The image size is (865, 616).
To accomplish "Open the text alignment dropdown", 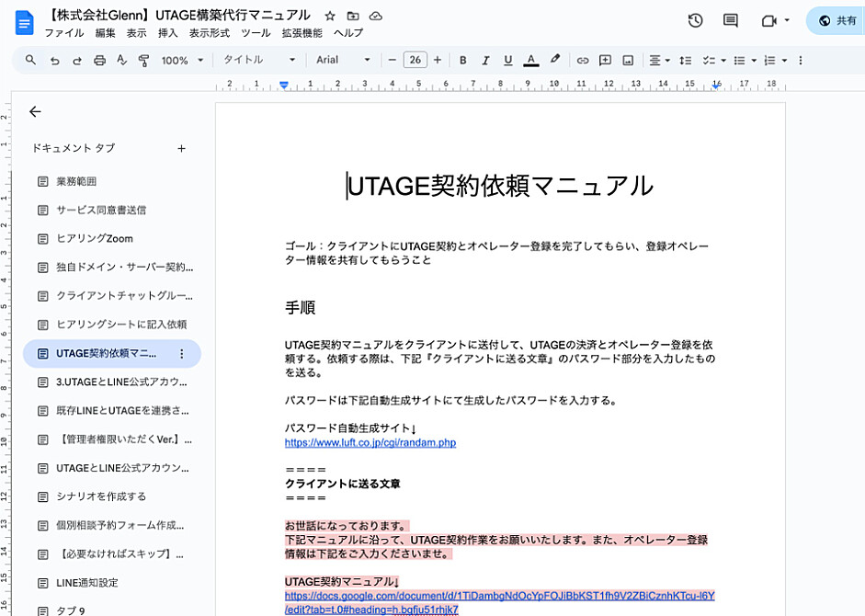I will point(659,60).
